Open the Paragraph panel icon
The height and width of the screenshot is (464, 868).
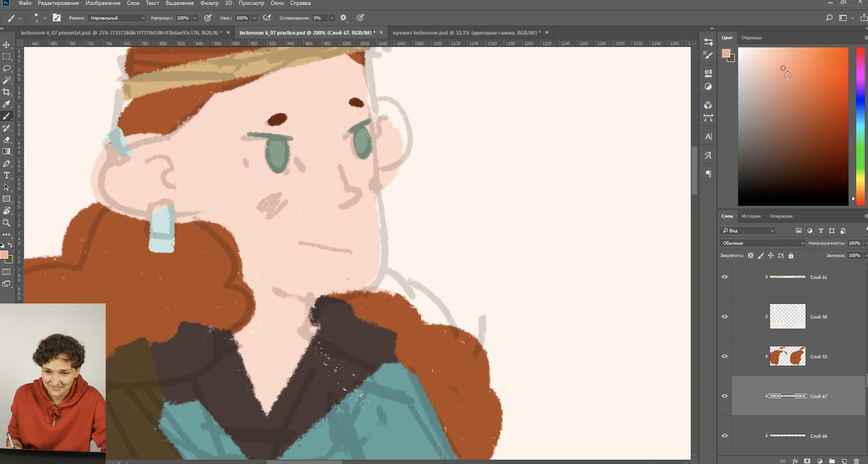[708, 174]
